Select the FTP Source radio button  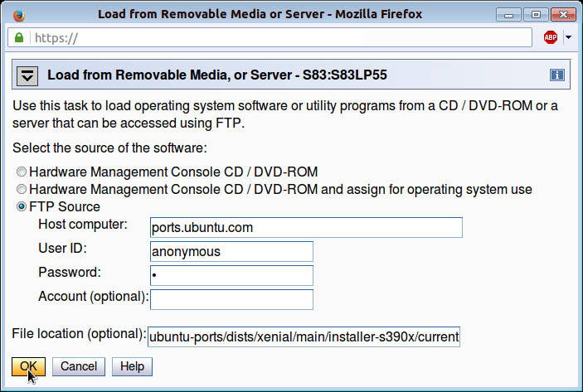point(22,207)
